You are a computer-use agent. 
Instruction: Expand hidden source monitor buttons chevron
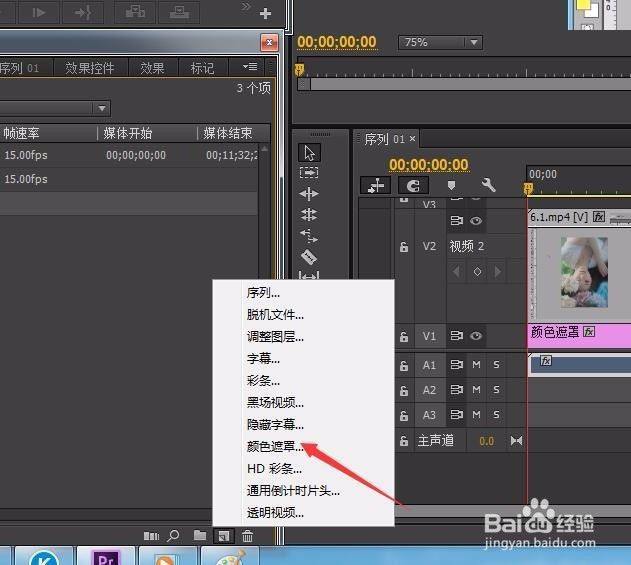coord(246,6)
